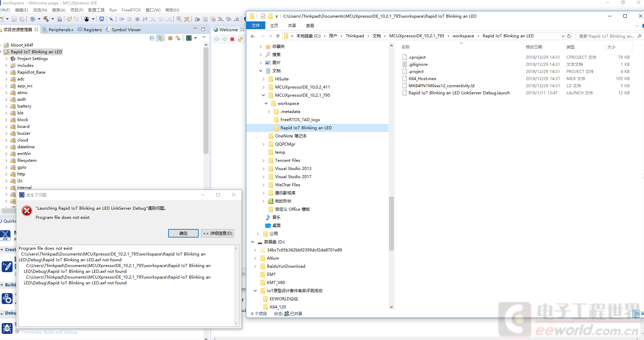Select the K64_Host.mex file

point(422,79)
